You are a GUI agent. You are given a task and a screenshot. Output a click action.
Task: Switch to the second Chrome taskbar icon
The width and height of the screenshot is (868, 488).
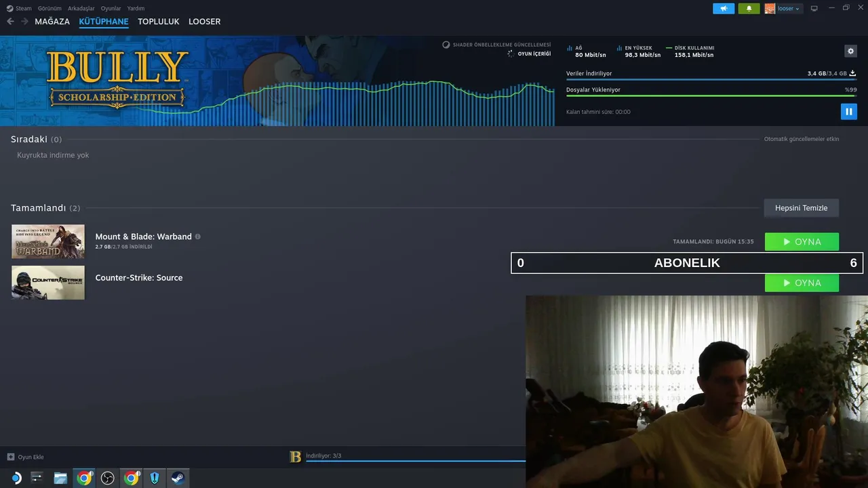point(131,478)
